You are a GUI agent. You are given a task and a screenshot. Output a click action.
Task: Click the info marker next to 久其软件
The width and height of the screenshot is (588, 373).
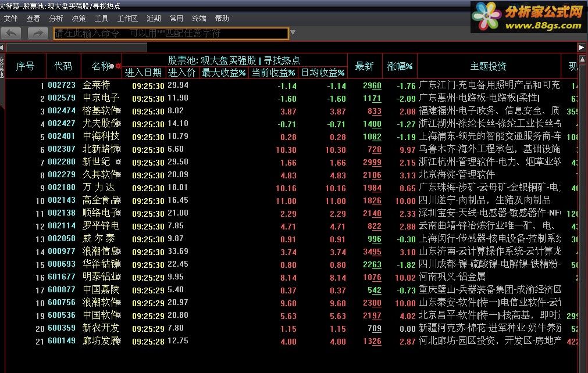[118, 174]
